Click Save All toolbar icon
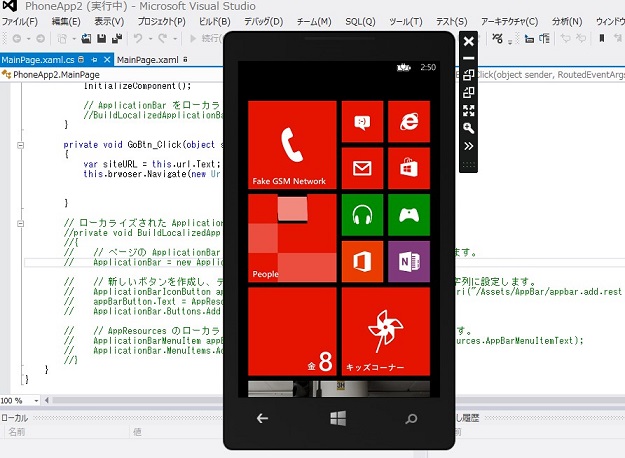This screenshot has height=458, width=625. pos(117,39)
